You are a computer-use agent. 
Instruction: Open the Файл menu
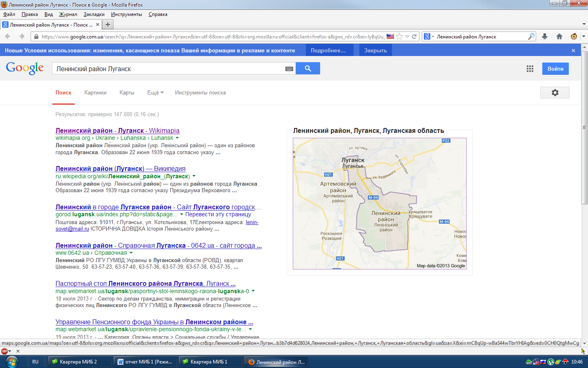tap(9, 14)
